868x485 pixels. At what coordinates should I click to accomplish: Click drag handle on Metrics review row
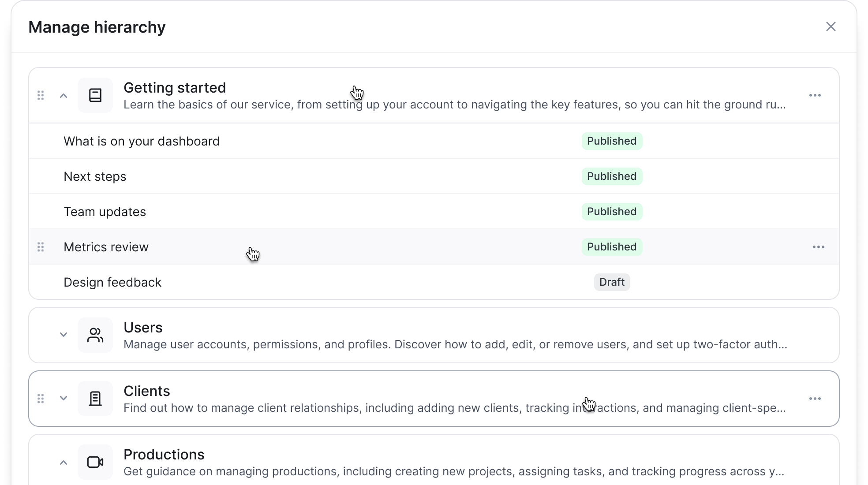pos(41,247)
